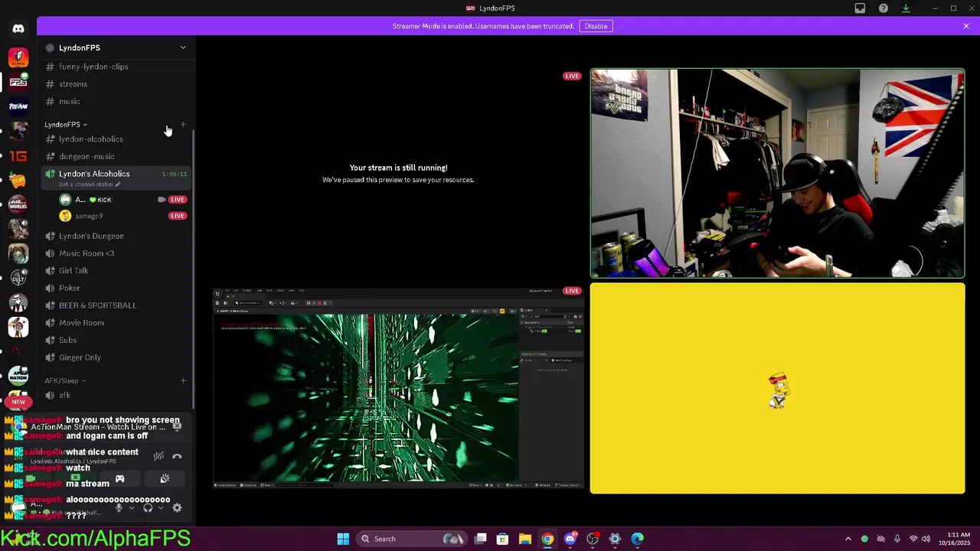
Task: Collapse the LyndonFPS channel category
Action: 66,124
